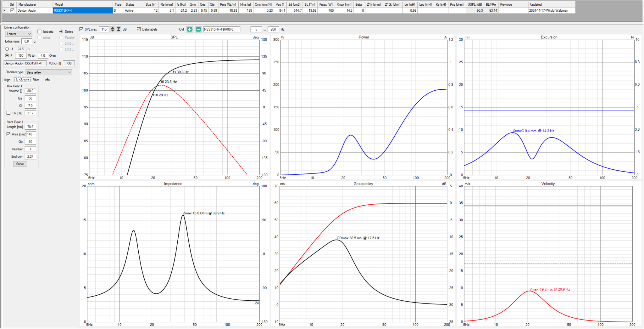
Task: Click the Fb 21.7 field
Action: [31, 113]
